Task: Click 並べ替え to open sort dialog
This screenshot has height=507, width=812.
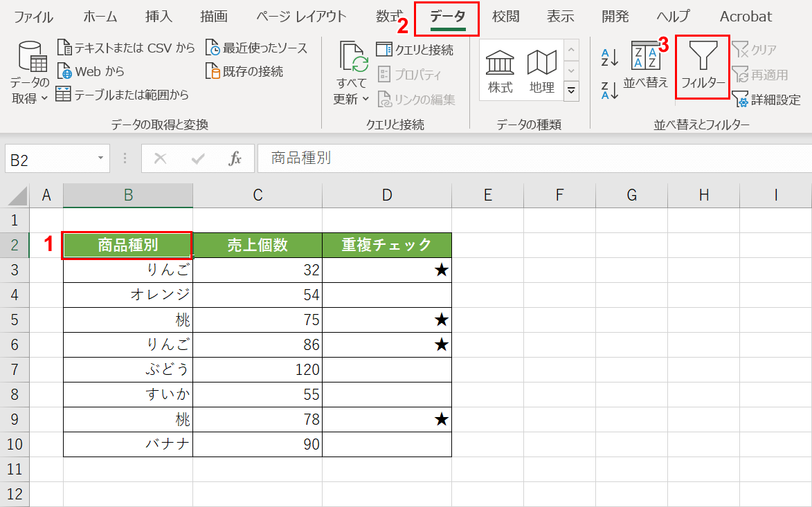Action: tap(646, 66)
